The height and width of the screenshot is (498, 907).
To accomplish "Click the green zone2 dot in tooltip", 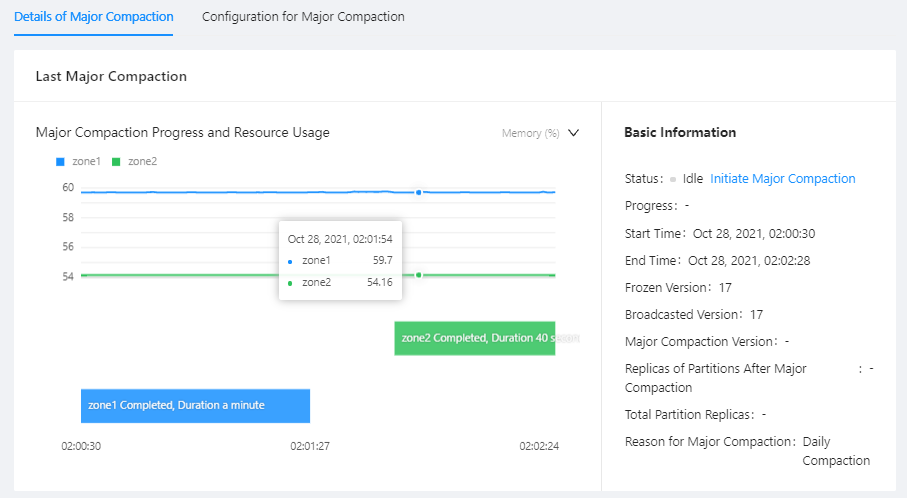I will 290,283.
